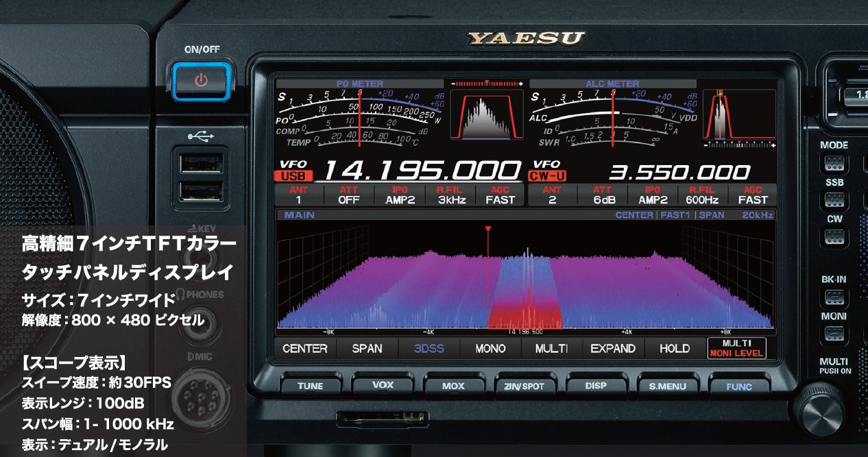Screen dimensions: 868x457
Task: Tap the main frequency 14.195.000 display
Action: click(421, 171)
